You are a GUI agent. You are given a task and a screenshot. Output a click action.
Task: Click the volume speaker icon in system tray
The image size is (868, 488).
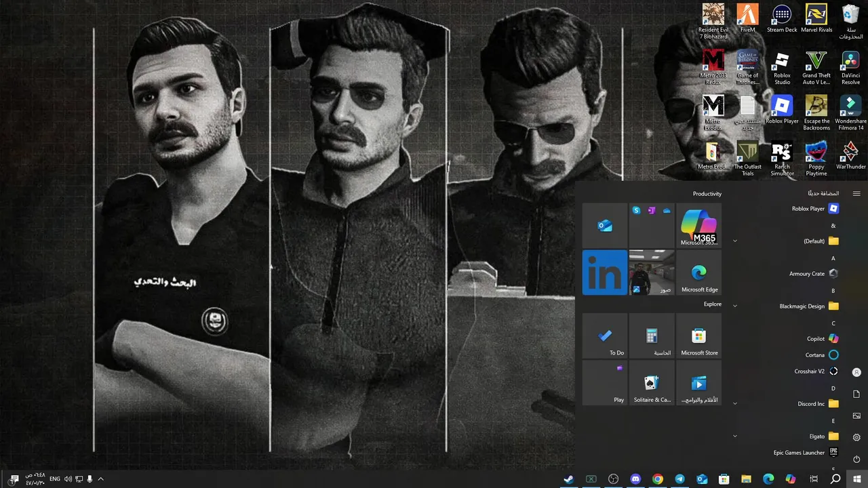tap(68, 479)
